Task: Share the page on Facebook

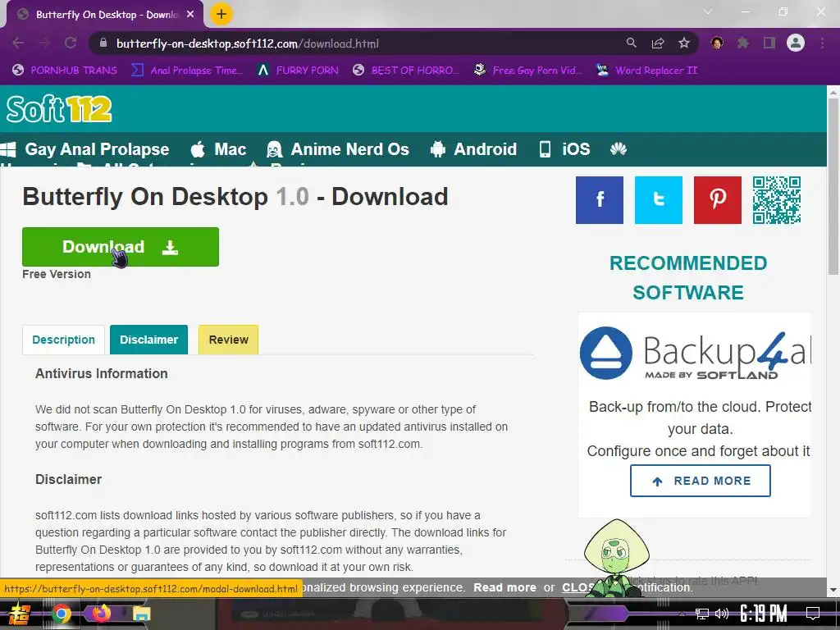Action: [x=600, y=200]
